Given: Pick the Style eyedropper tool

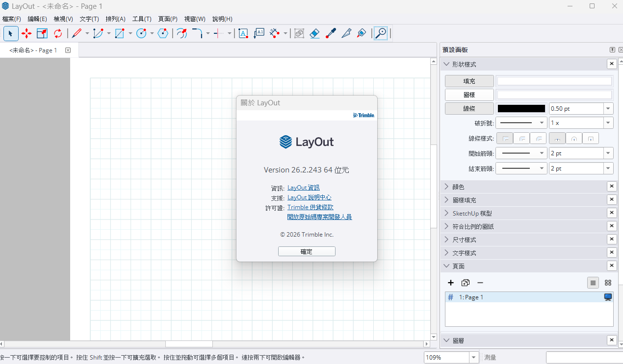Looking at the screenshot, I should pyautogui.click(x=331, y=33).
